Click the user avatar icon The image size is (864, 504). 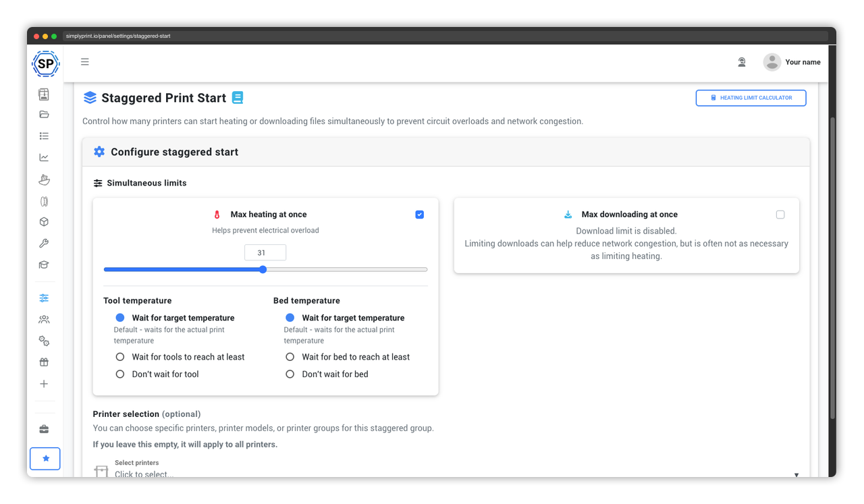tap(772, 62)
